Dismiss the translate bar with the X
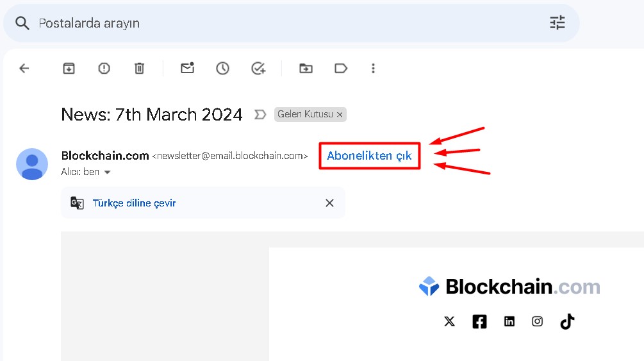644x361 pixels. click(329, 203)
